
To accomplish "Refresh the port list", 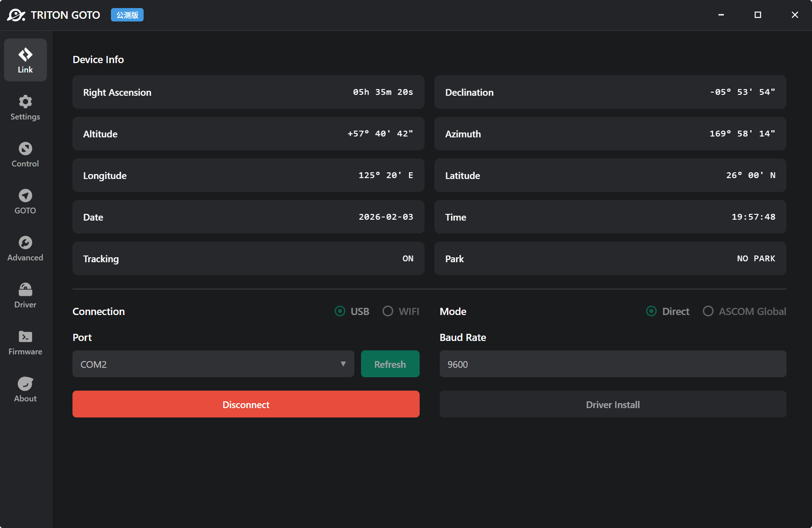I will click(390, 364).
